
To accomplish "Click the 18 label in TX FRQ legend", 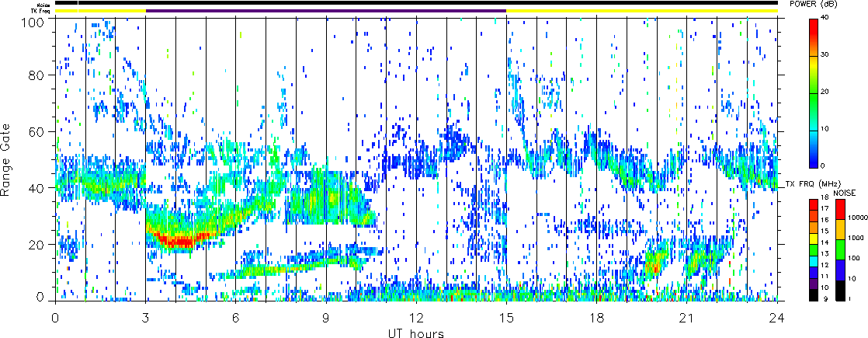I will (825, 197).
